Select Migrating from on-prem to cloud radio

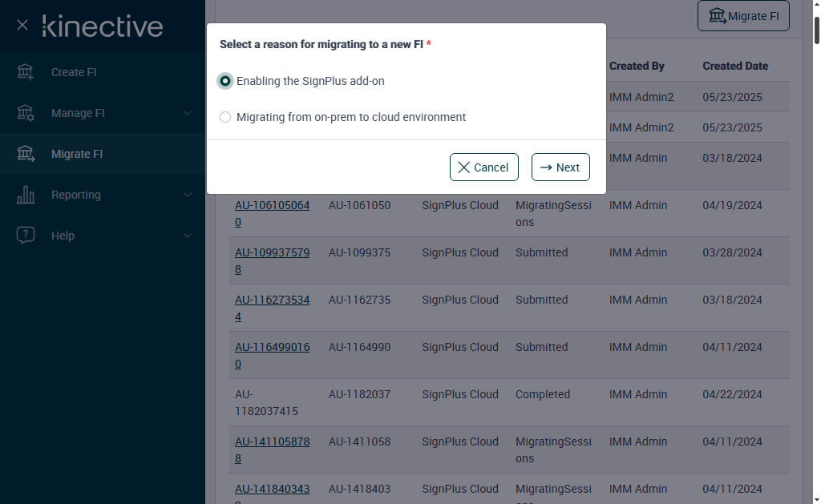tap(225, 117)
